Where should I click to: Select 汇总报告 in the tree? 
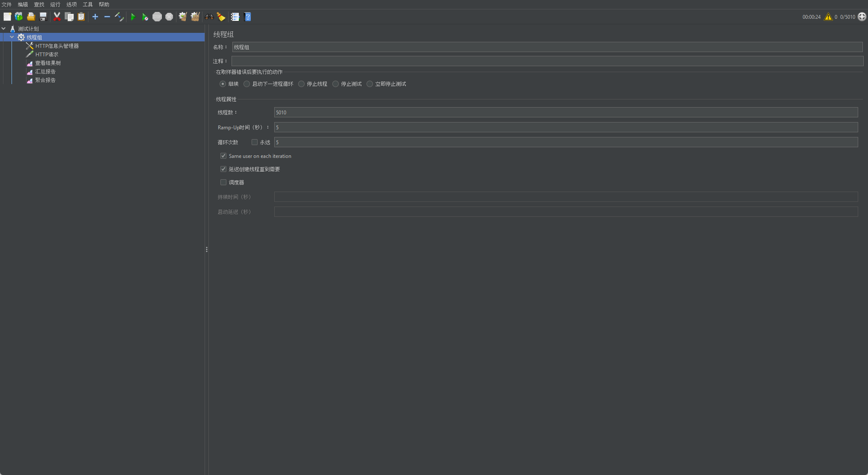pyautogui.click(x=45, y=71)
